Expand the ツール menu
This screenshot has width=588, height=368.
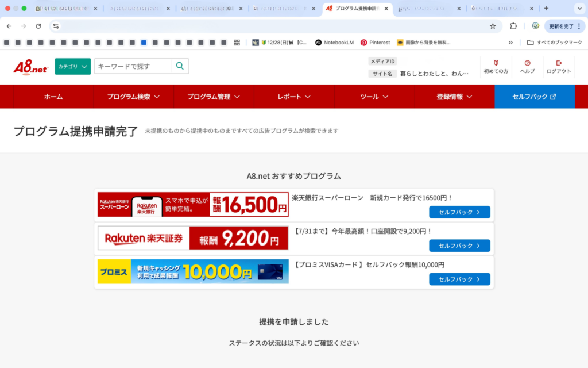[x=374, y=97]
